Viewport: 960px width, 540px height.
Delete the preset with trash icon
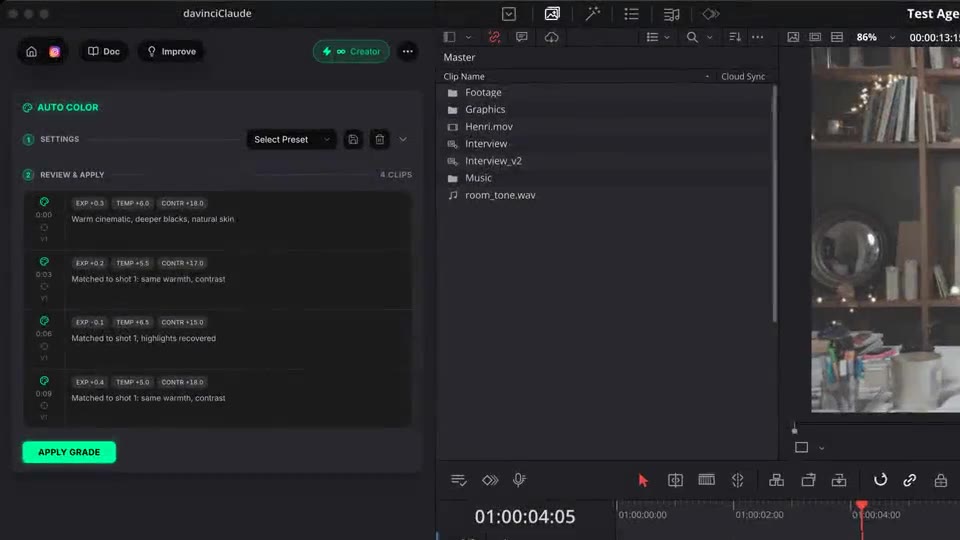click(x=380, y=140)
